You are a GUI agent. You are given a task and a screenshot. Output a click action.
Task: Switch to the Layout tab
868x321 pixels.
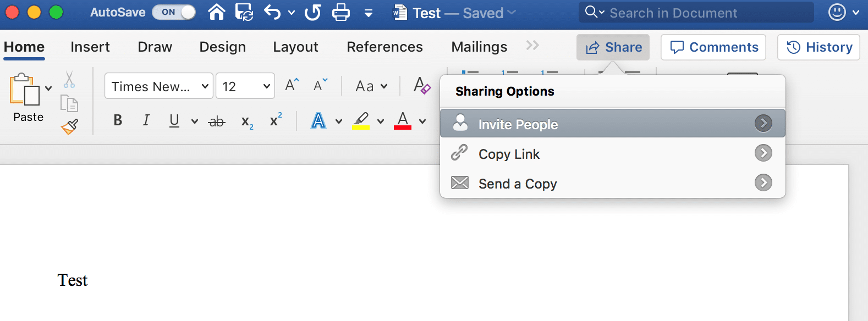point(295,47)
